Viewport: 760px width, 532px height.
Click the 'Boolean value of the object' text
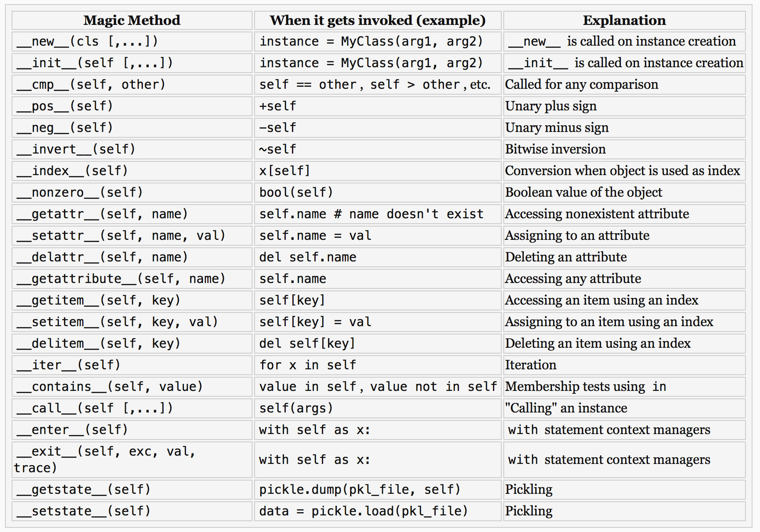(583, 193)
